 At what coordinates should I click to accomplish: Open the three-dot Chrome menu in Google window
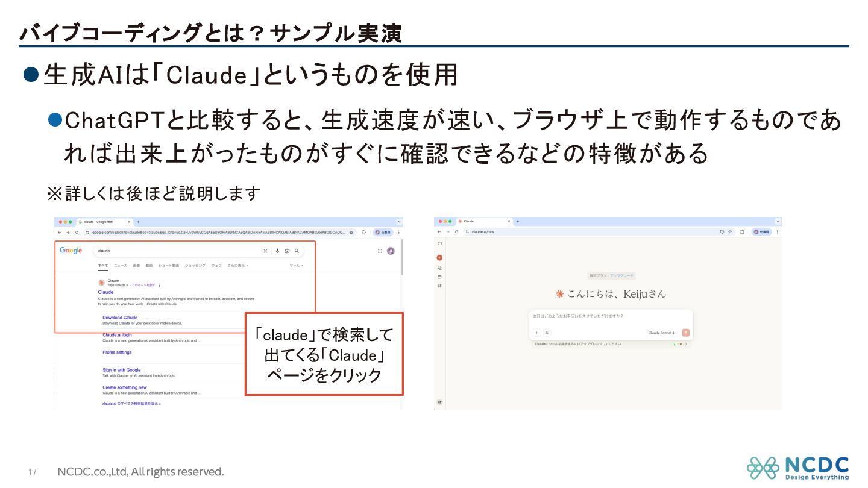tap(398, 232)
